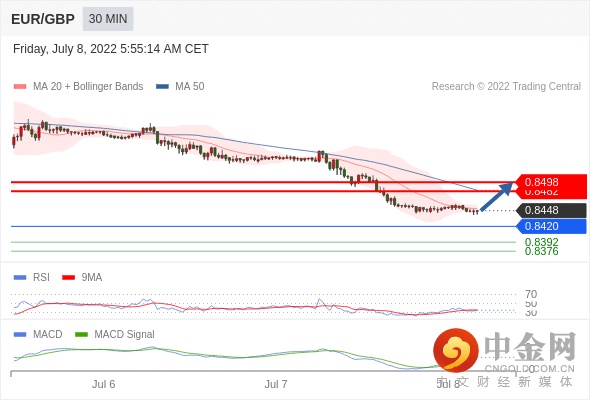The height and width of the screenshot is (400, 590).
Task: Click the Research © 2022 Trading Central credit
Action: [506, 86]
